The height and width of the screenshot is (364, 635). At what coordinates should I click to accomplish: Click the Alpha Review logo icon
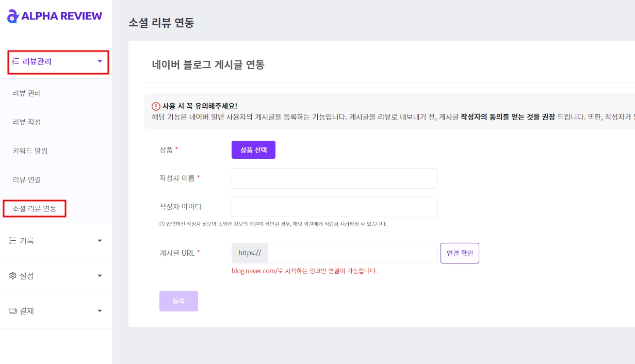tap(13, 16)
